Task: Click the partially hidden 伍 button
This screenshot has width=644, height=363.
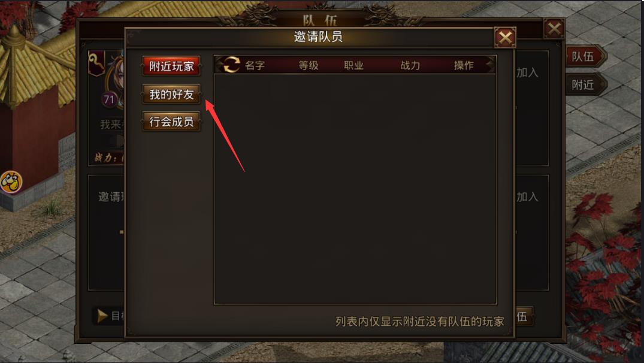Action: [x=524, y=316]
